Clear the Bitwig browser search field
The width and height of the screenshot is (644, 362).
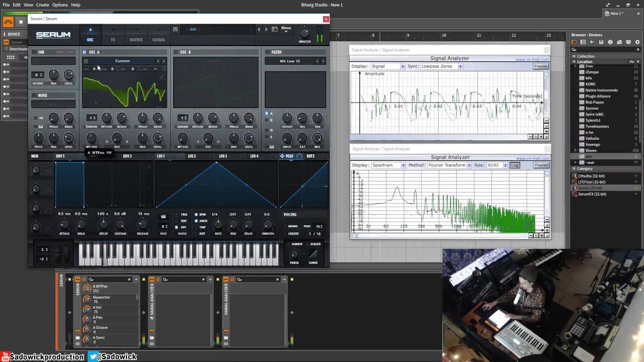(x=637, y=49)
